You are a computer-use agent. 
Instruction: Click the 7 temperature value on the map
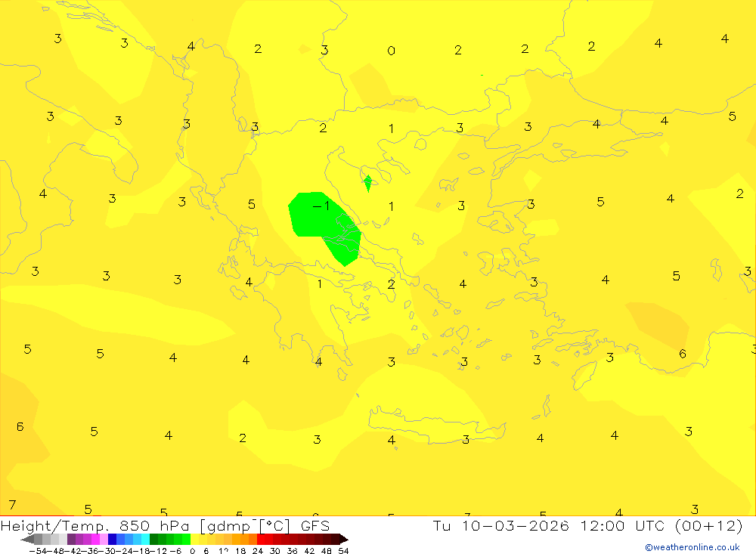(13, 505)
